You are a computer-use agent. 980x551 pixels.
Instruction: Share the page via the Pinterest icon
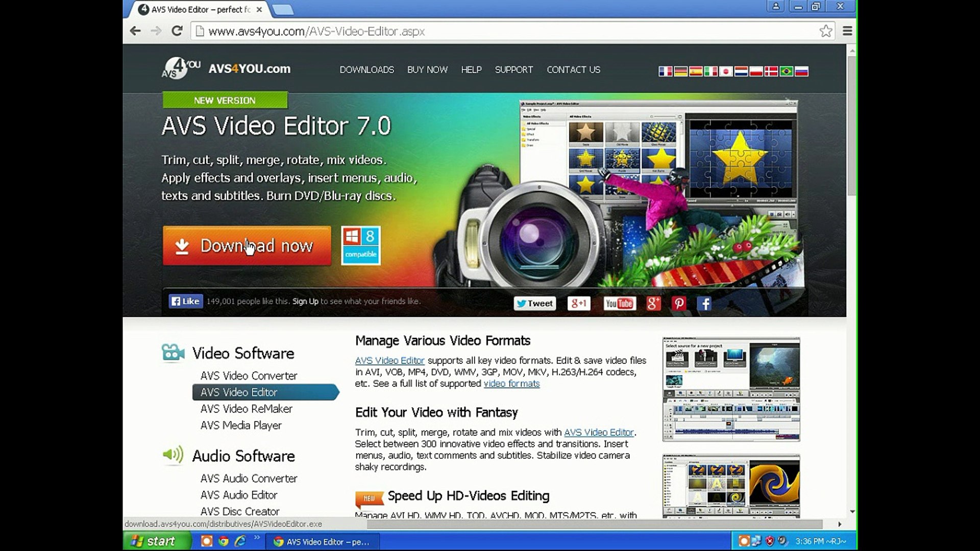click(x=679, y=303)
